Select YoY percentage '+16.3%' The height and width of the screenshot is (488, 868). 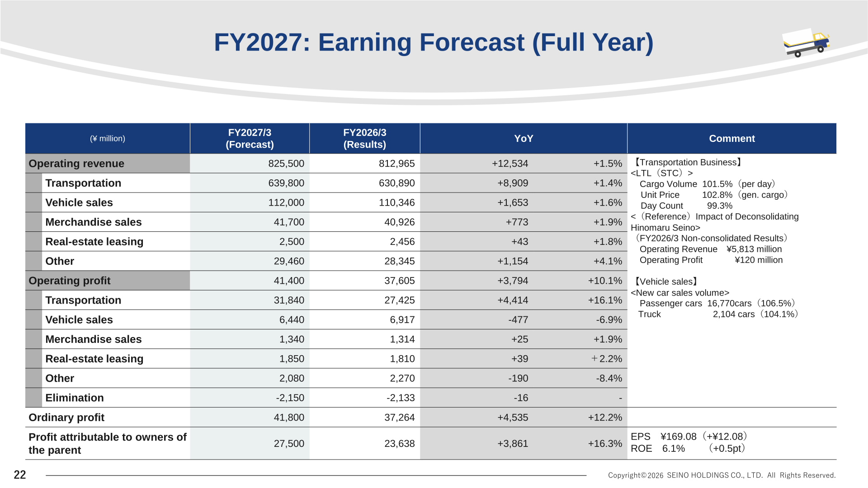605,444
